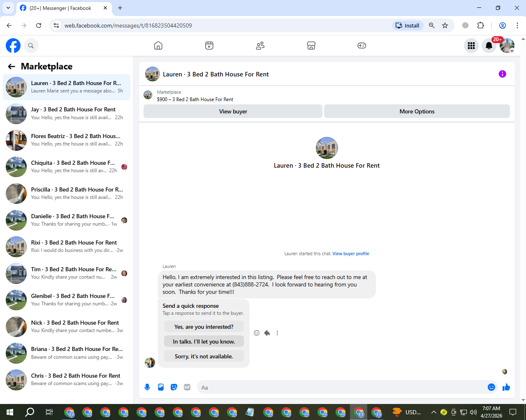Choose a sticker using the sticker icon
The width and height of the screenshot is (526, 420).
pyautogui.click(x=174, y=387)
